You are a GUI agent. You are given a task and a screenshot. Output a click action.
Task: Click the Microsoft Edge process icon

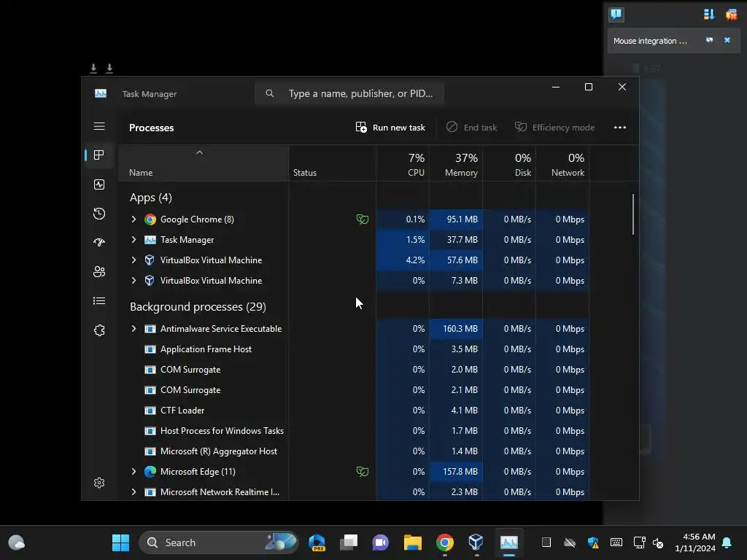tap(150, 472)
